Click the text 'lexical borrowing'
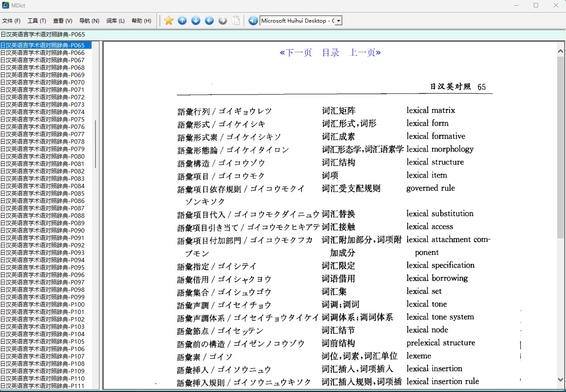The image size is (566, 392). (x=437, y=278)
